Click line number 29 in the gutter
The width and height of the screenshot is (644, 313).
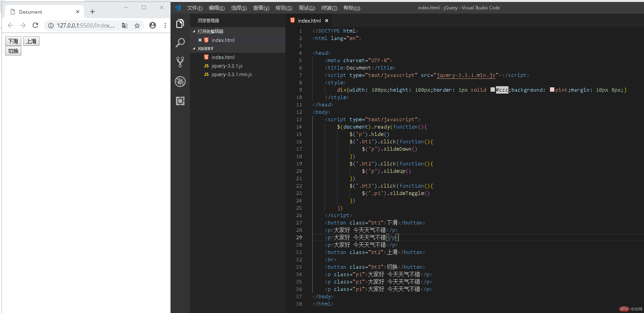pyautogui.click(x=299, y=238)
